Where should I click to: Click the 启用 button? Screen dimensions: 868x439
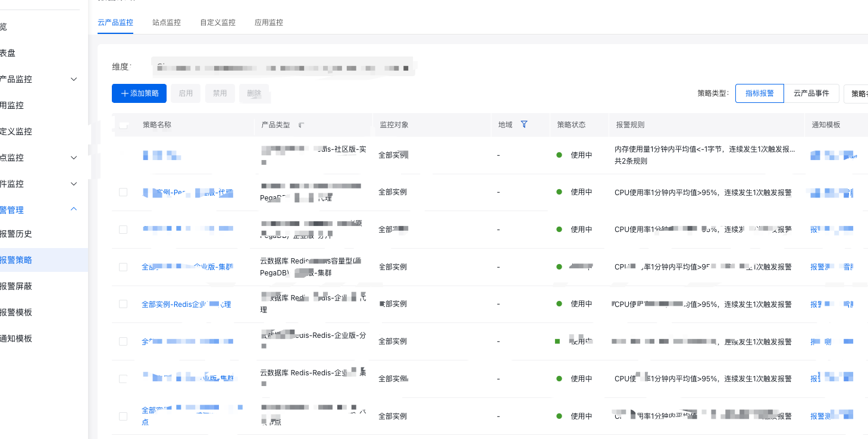point(186,93)
